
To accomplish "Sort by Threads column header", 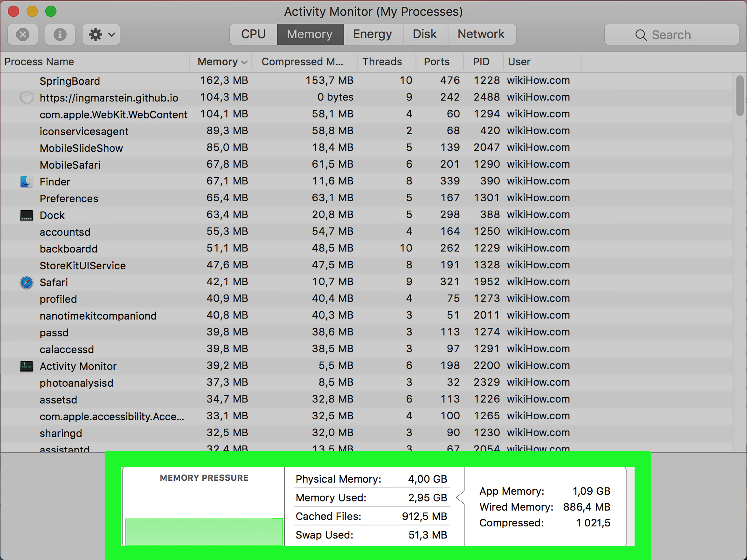I will point(386,62).
